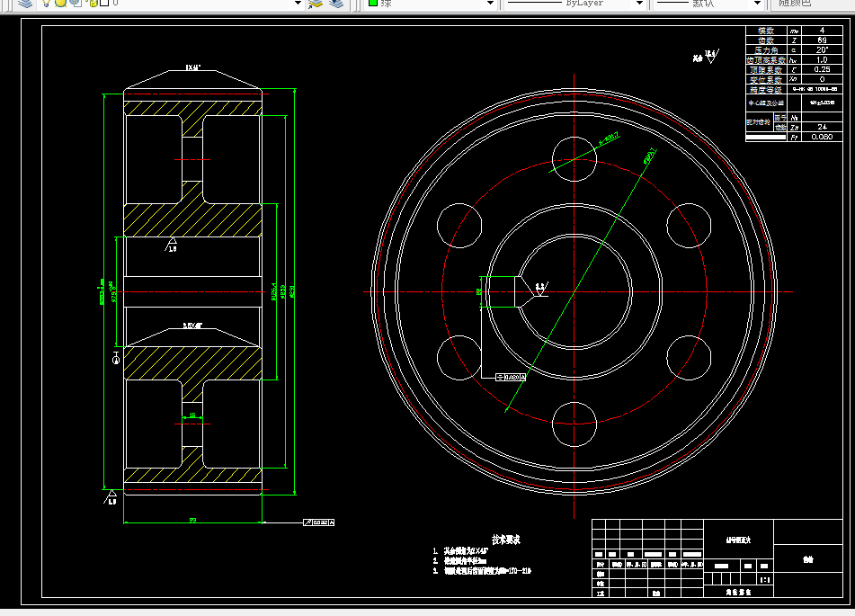Select the bottom bolt hole circle
Image resolution: width=855 pixels, height=616 pixels.
coord(574,424)
